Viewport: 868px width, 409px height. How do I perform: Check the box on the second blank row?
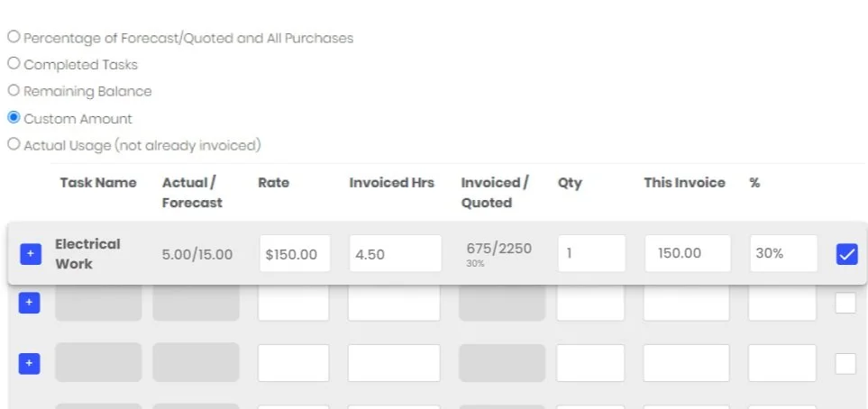845,364
